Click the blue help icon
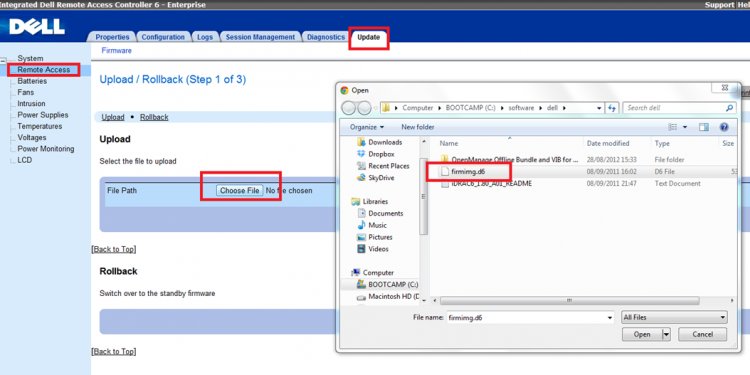Viewport: 750px width, 375px height. (x=724, y=127)
